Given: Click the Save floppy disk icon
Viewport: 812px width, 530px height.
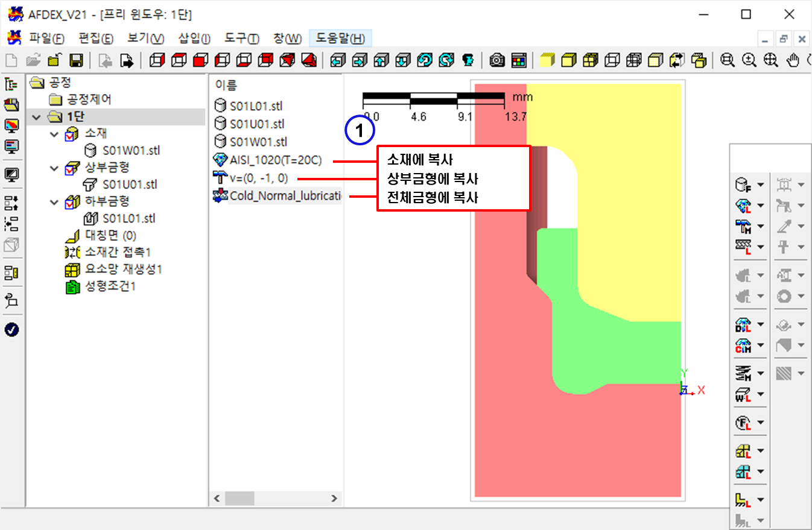Looking at the screenshot, I should click(x=76, y=60).
